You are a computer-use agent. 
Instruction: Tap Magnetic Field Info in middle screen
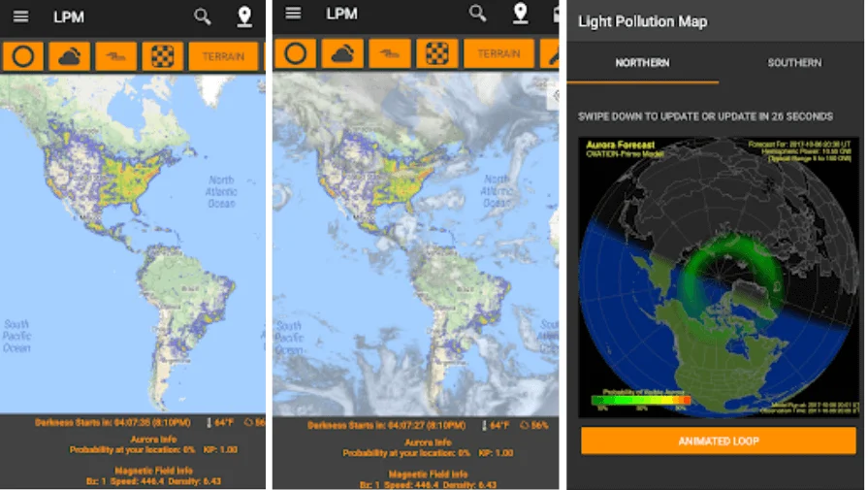(x=428, y=474)
